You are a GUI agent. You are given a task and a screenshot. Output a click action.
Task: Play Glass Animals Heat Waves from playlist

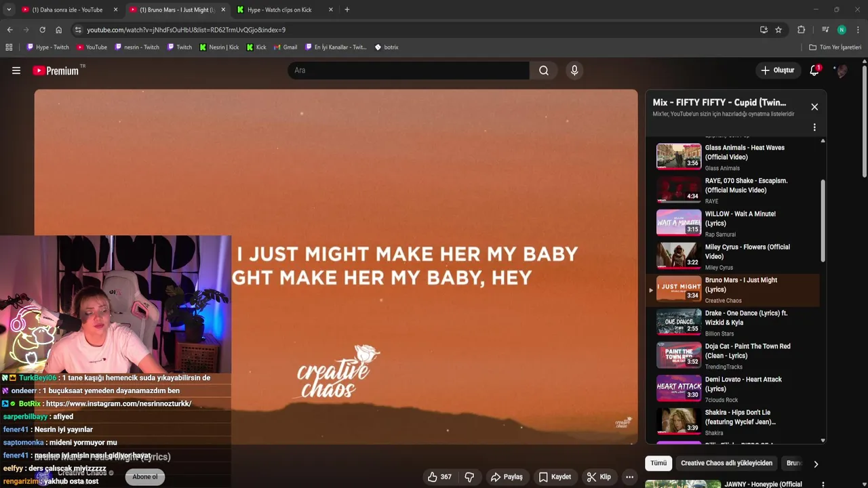732,157
